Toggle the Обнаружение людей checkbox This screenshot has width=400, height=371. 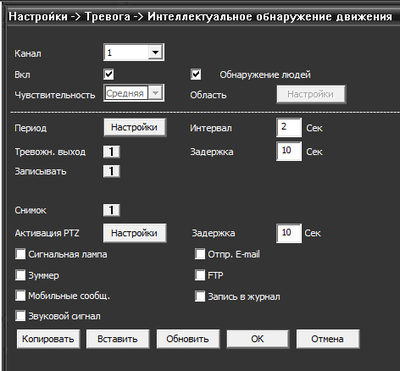196,74
